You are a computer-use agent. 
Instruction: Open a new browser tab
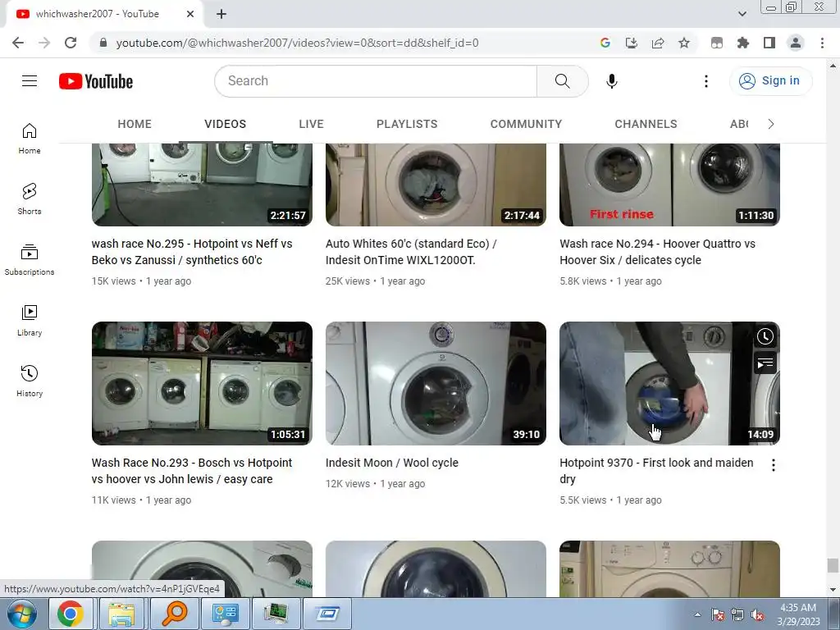coord(221,14)
